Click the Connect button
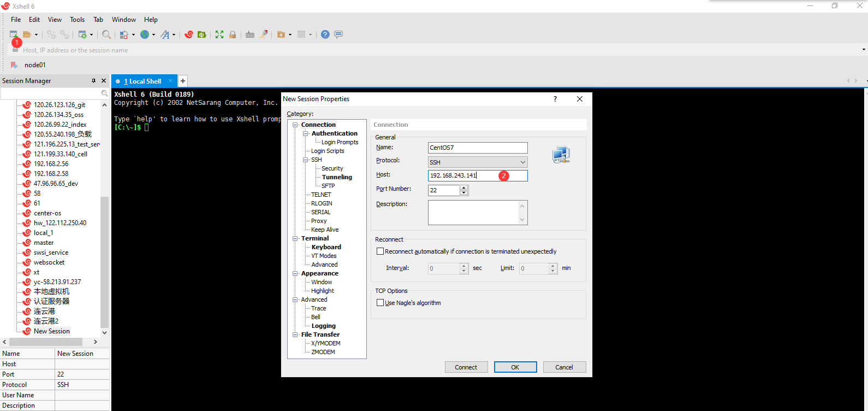This screenshot has height=411, width=868. pyautogui.click(x=466, y=367)
